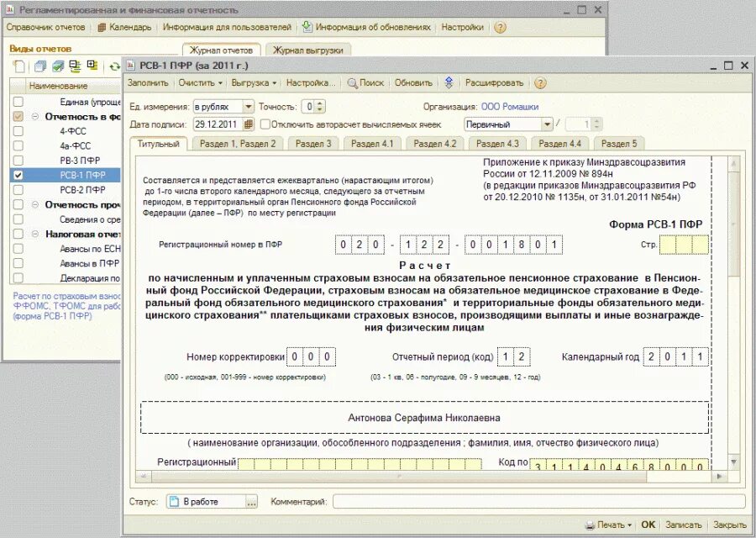Image resolution: width=756 pixels, height=538 pixels.
Task: Click the magnifier Поиск button
Action: (365, 83)
